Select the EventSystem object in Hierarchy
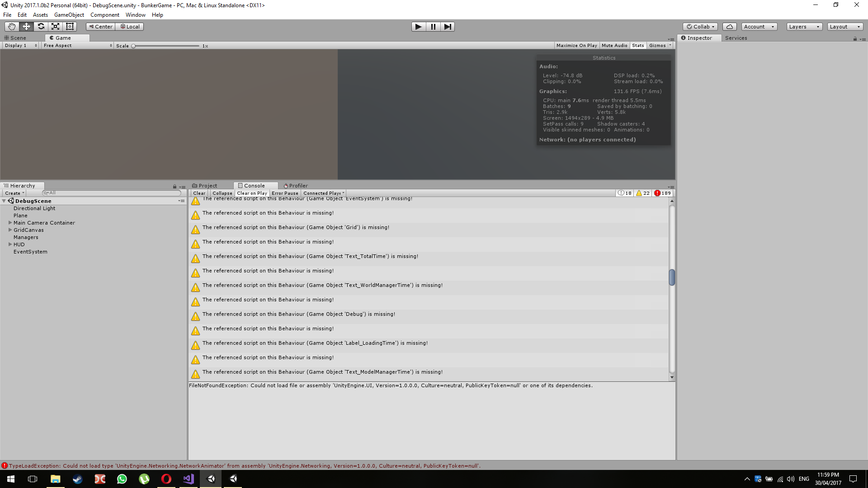The image size is (868, 488). click(x=30, y=252)
